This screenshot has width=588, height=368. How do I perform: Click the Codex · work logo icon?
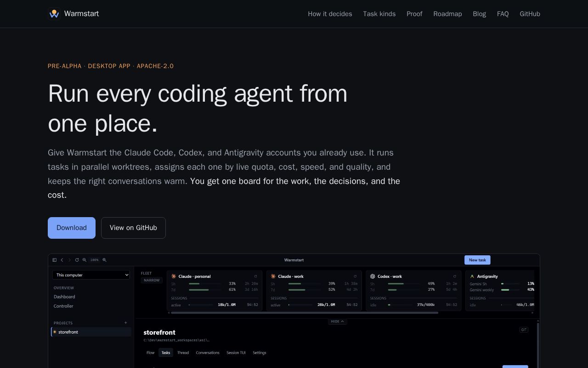coord(373,276)
